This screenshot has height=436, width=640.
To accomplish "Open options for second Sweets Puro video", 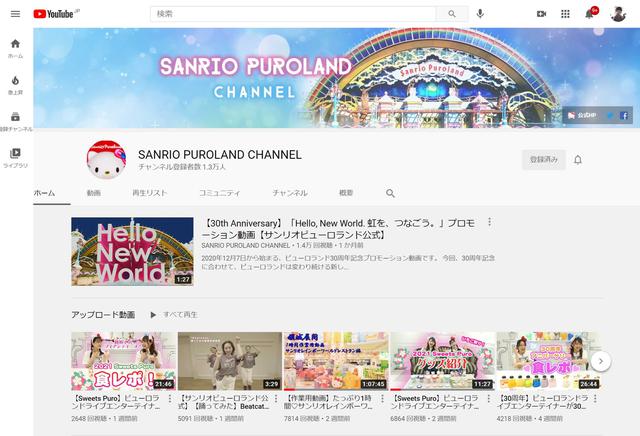I will pyautogui.click(x=489, y=398).
